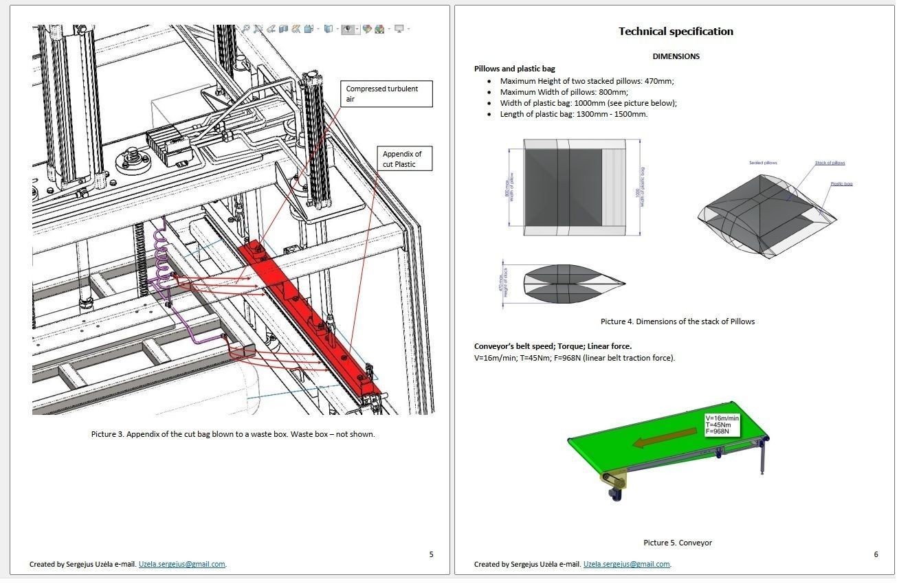Click page number 5

tap(431, 554)
